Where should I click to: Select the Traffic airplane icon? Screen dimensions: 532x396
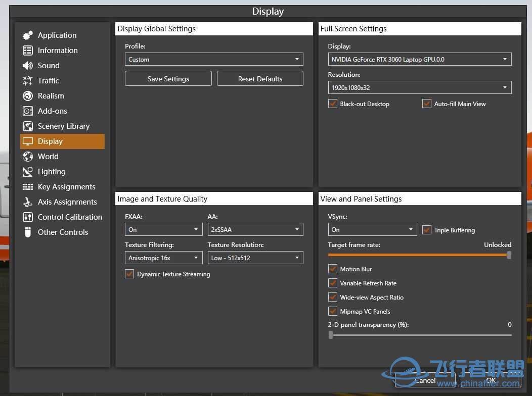(28, 81)
